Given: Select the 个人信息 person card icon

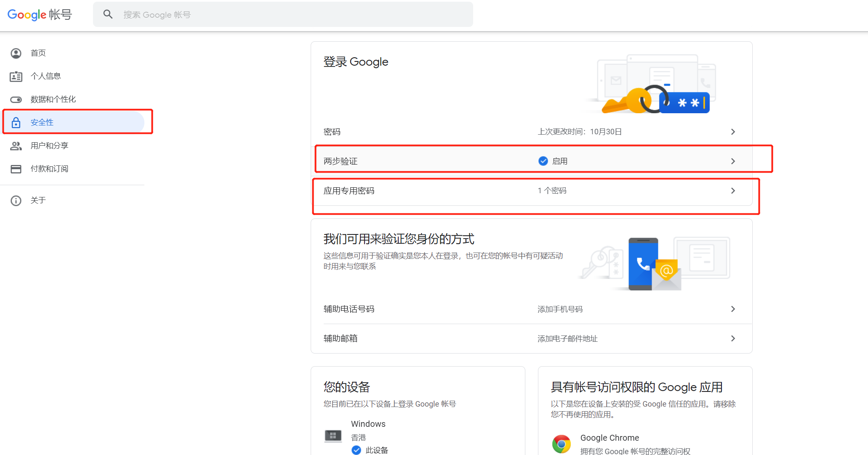Looking at the screenshot, I should [x=16, y=76].
